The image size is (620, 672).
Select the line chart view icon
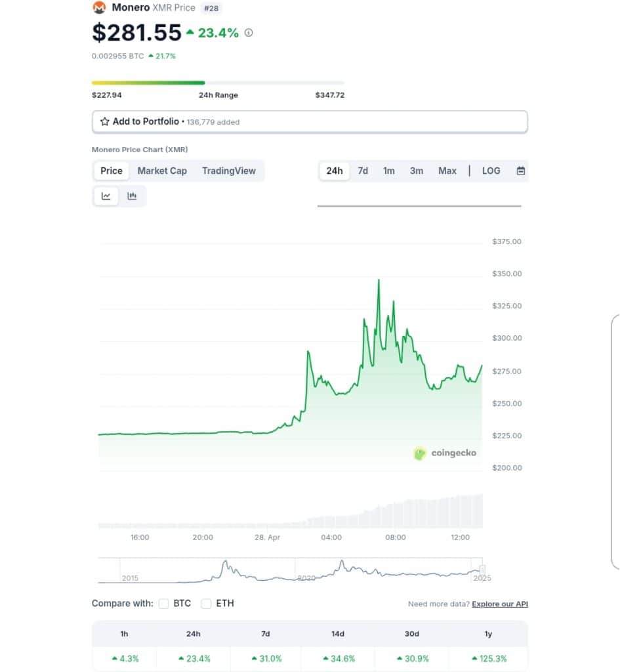point(106,196)
